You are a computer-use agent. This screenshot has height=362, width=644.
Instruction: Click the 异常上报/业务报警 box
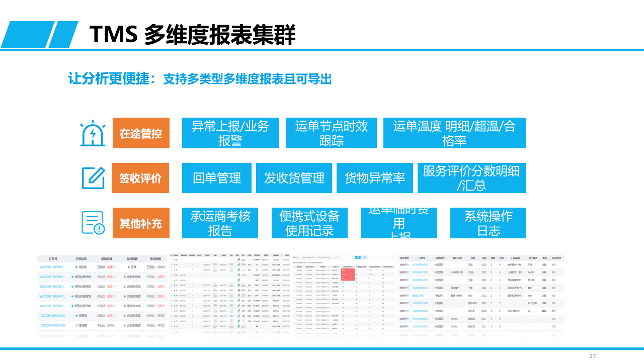[x=230, y=133]
